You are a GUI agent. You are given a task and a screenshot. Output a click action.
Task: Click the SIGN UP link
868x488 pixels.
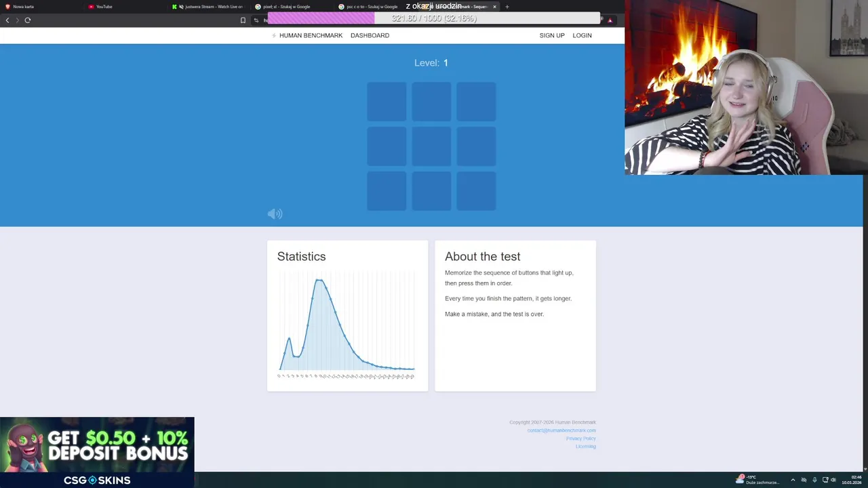pyautogui.click(x=552, y=35)
